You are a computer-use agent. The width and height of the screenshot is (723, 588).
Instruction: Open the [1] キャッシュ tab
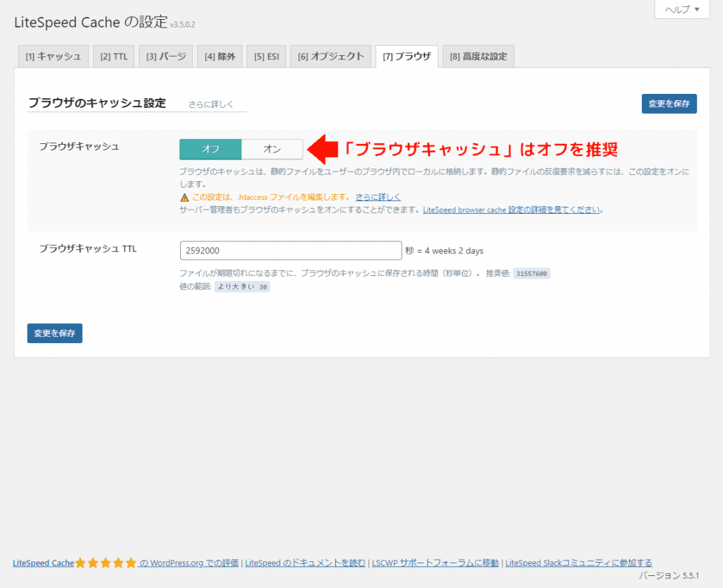click(54, 56)
